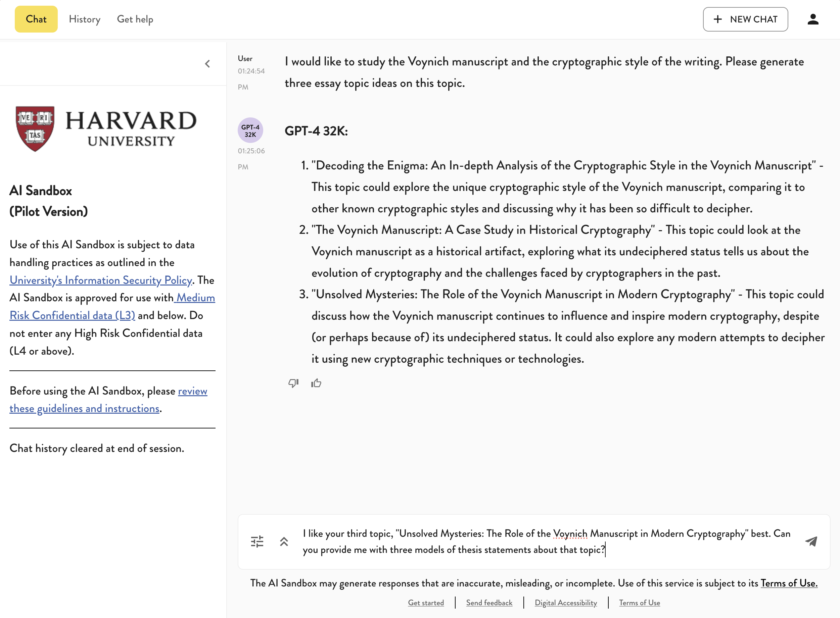The height and width of the screenshot is (618, 840).
Task: Send the message with paper plane icon
Action: 811,541
